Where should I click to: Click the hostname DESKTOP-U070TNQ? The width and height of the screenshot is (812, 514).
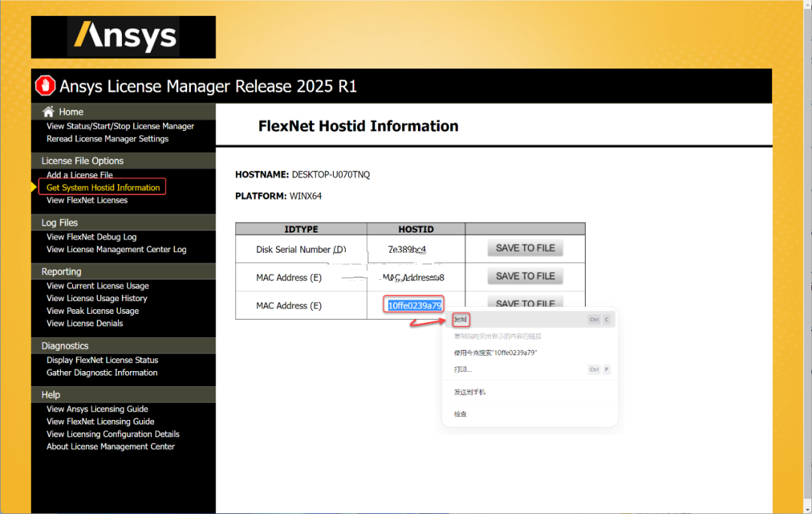[x=331, y=175]
